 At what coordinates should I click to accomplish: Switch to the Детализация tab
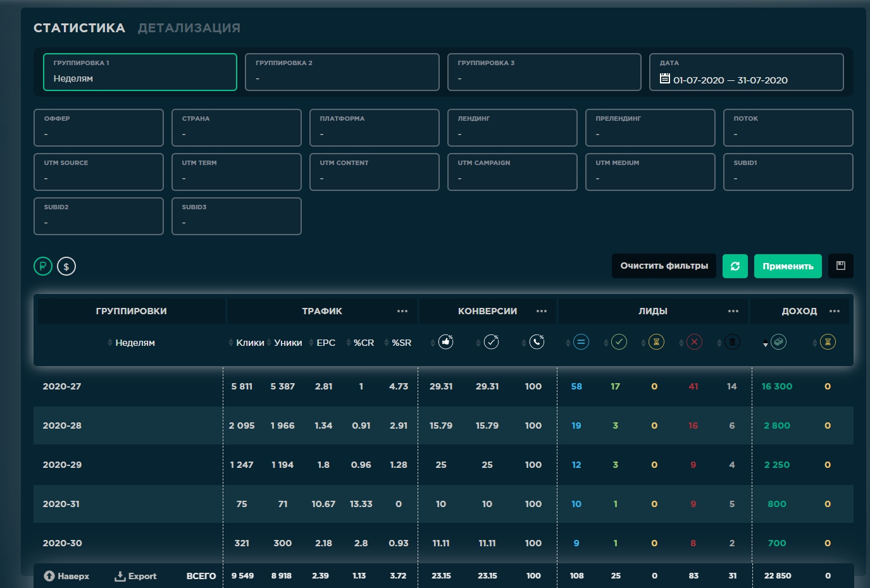189,28
